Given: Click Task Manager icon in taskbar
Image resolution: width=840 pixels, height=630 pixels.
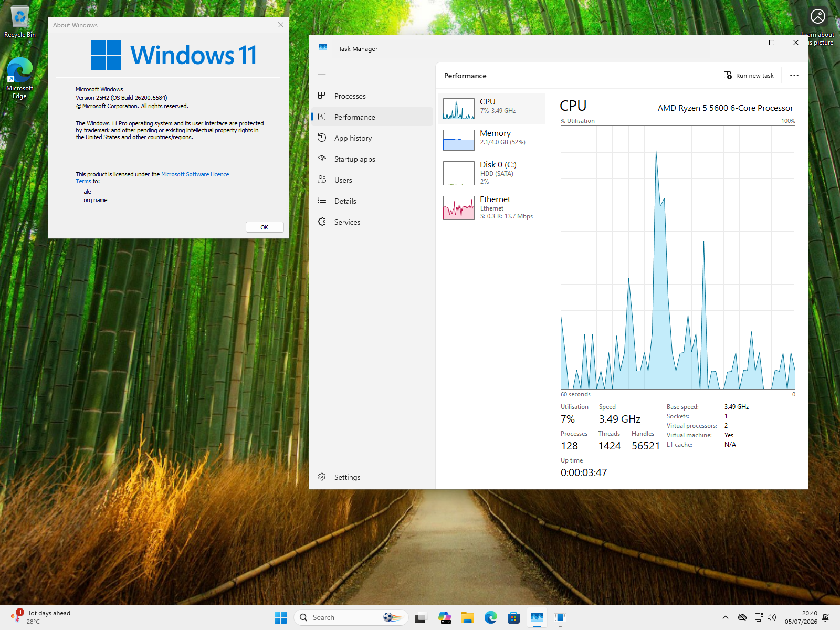Looking at the screenshot, I should pos(537,617).
